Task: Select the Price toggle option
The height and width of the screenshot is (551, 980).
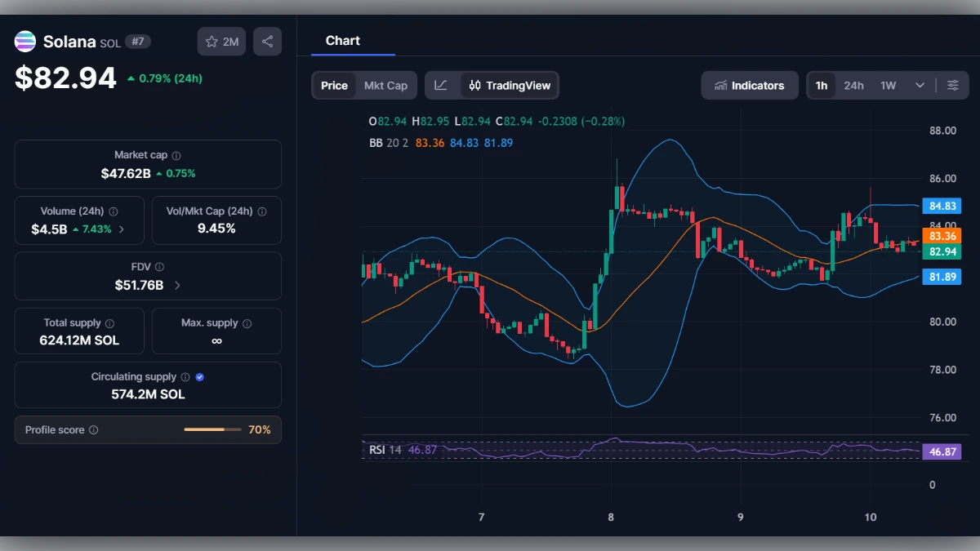Action: [334, 85]
